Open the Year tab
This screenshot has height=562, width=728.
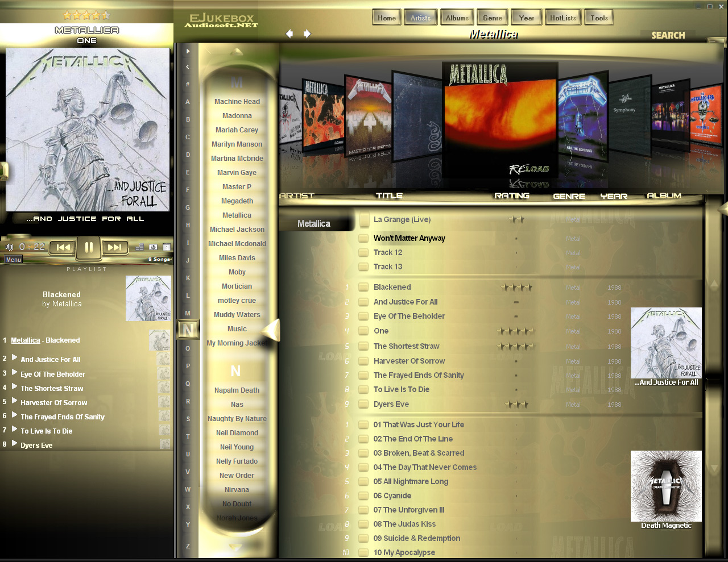(x=527, y=18)
